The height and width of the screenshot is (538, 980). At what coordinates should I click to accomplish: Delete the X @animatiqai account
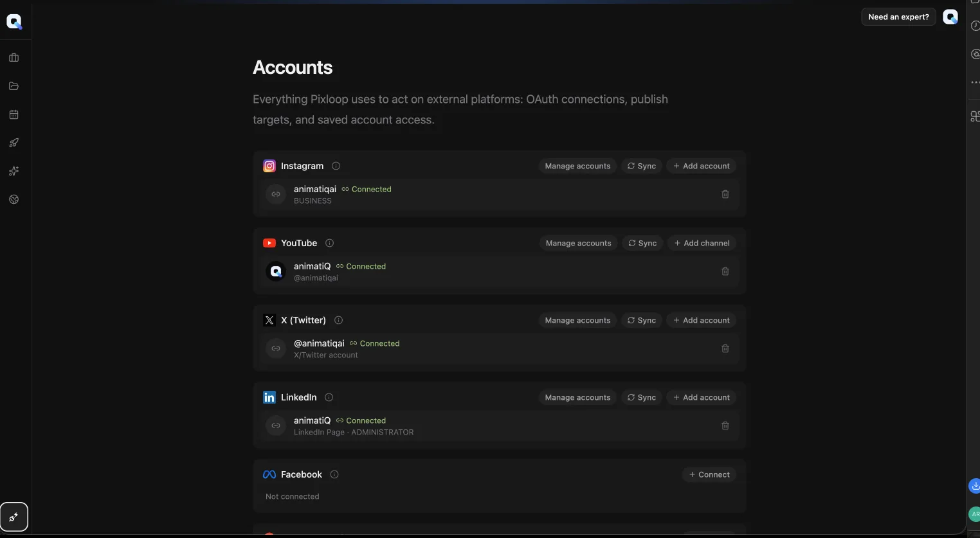tap(725, 348)
